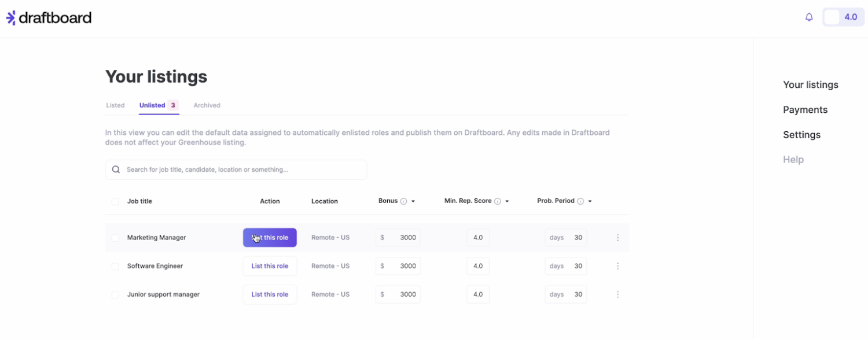
Task: Click the draftboard logo icon
Action: [9, 17]
